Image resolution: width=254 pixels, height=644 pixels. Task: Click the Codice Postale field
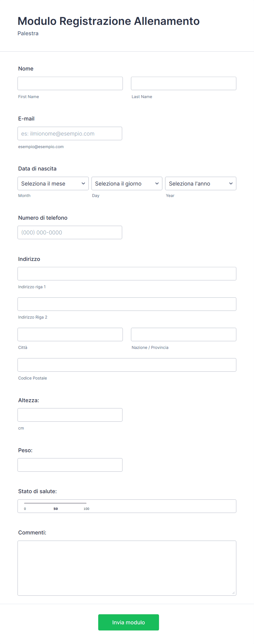[x=127, y=365]
